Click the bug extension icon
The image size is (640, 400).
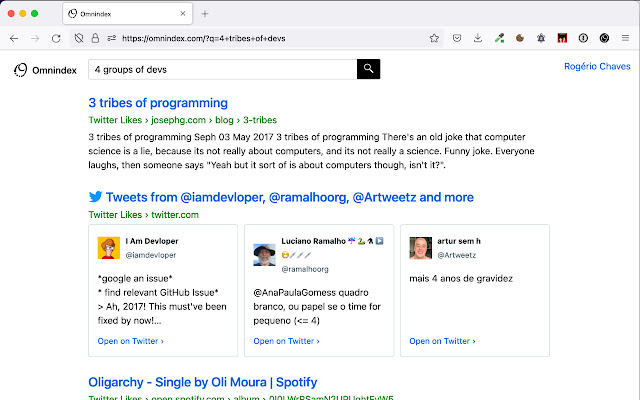point(541,38)
